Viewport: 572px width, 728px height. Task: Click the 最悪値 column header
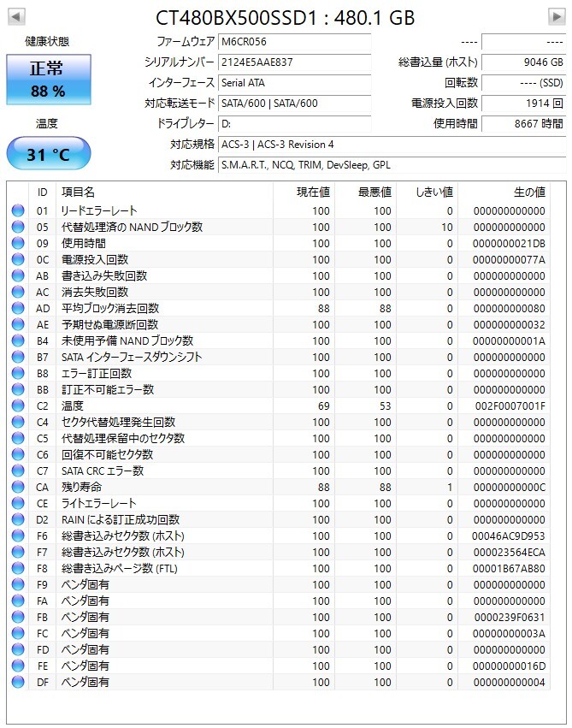click(365, 192)
